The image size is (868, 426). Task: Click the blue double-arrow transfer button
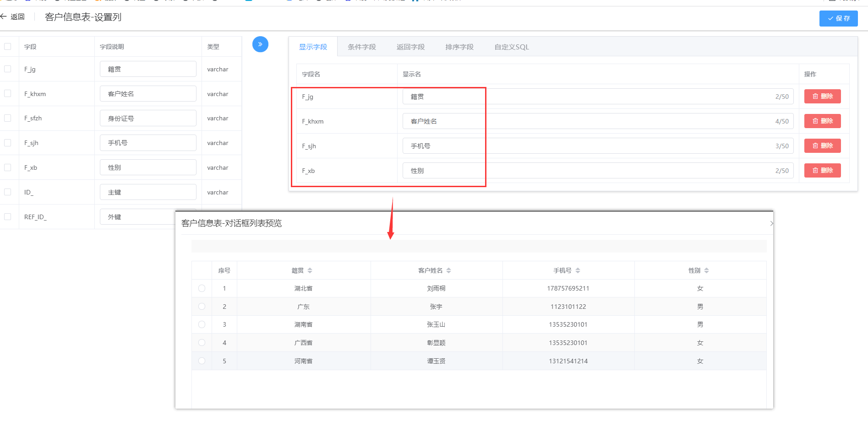260,44
